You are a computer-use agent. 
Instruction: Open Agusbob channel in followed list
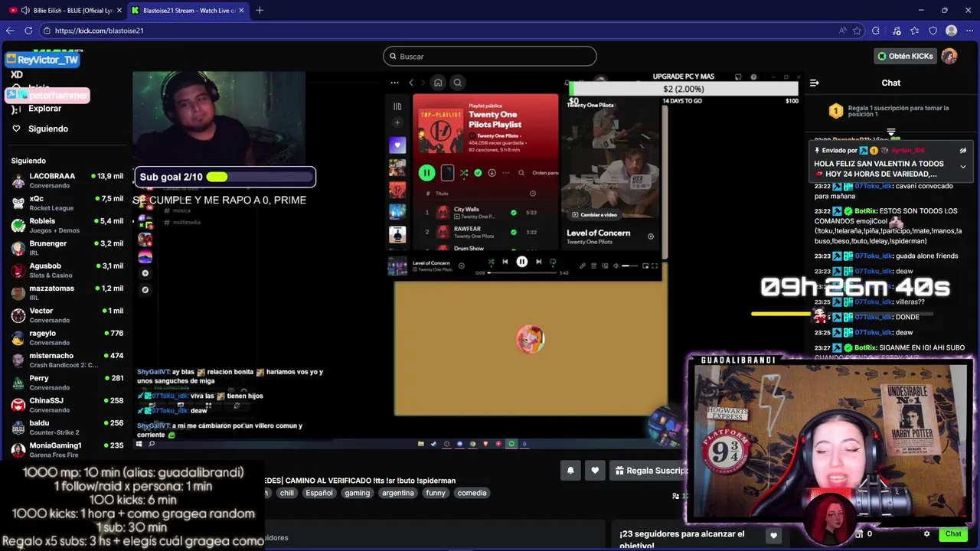click(67, 270)
